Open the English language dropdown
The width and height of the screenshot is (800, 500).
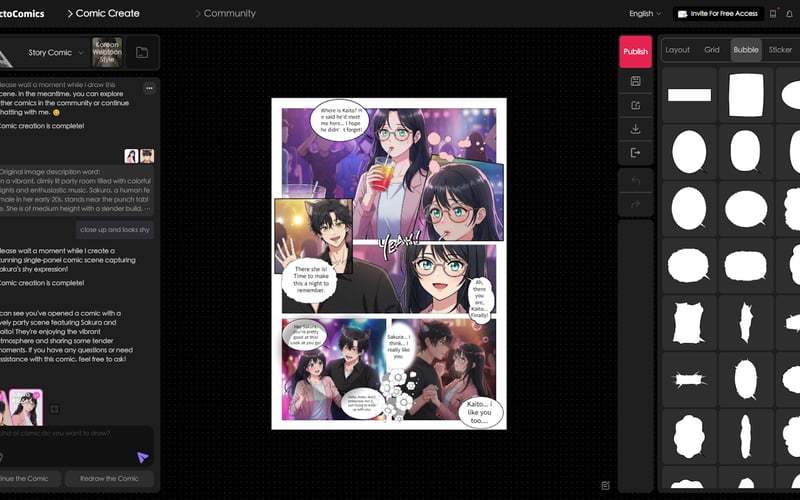tap(645, 14)
